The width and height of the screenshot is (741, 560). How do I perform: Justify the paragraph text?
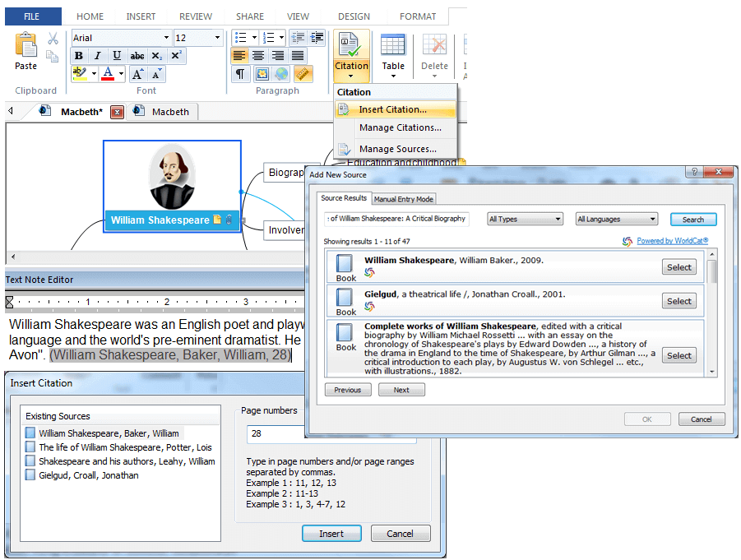pos(298,56)
